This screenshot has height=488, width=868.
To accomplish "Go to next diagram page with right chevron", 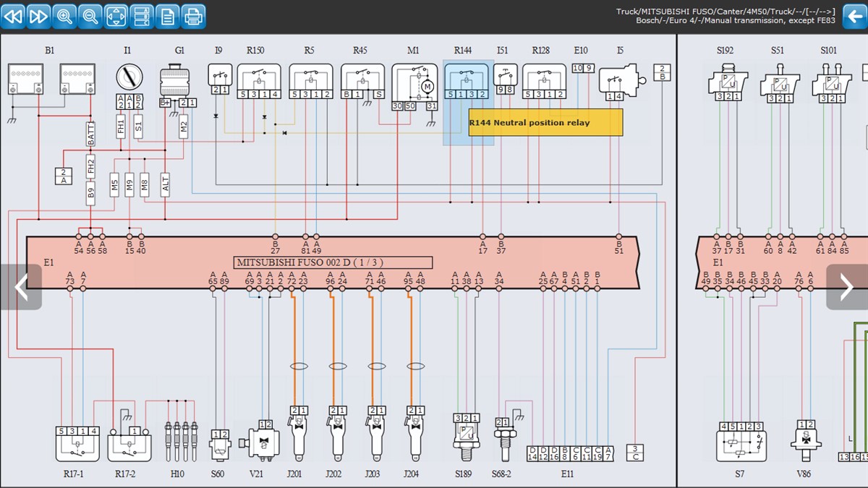I will [x=847, y=287].
